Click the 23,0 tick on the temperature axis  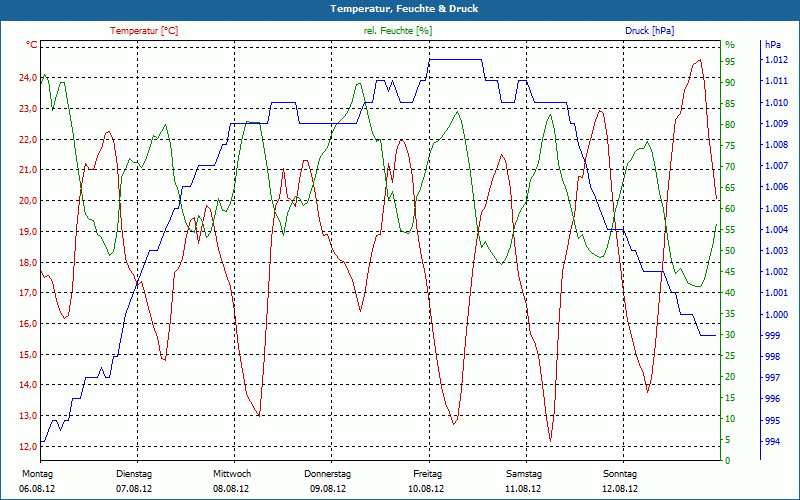click(x=28, y=109)
